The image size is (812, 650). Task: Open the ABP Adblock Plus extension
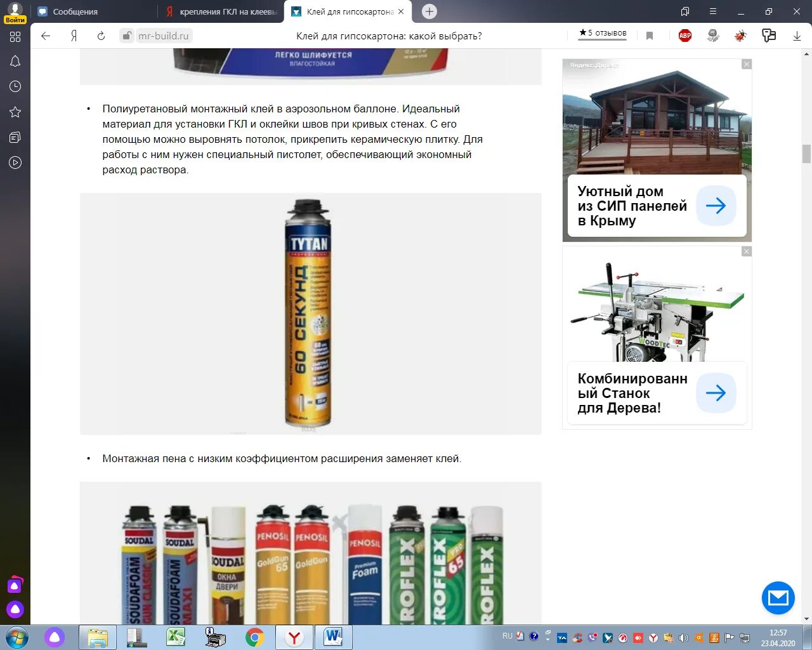pos(685,36)
